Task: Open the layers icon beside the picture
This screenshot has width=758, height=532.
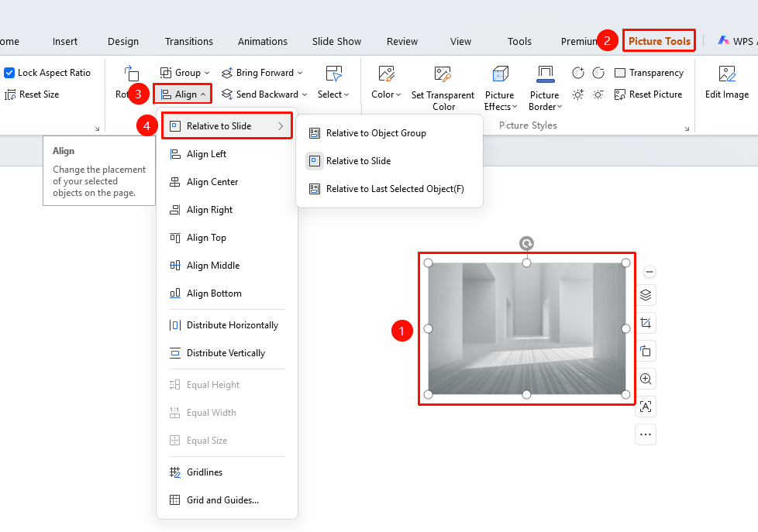Action: click(x=646, y=295)
